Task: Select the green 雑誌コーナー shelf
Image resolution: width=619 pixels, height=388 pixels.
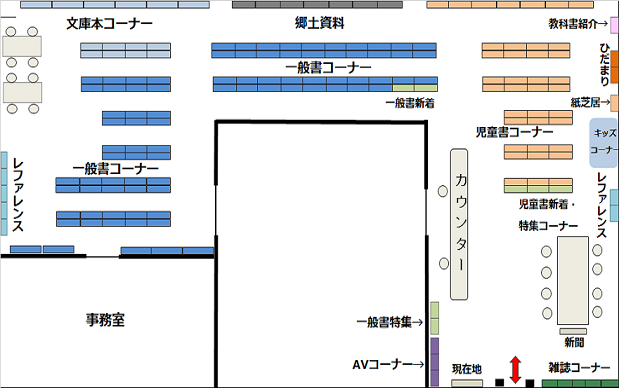Action: point(580,384)
